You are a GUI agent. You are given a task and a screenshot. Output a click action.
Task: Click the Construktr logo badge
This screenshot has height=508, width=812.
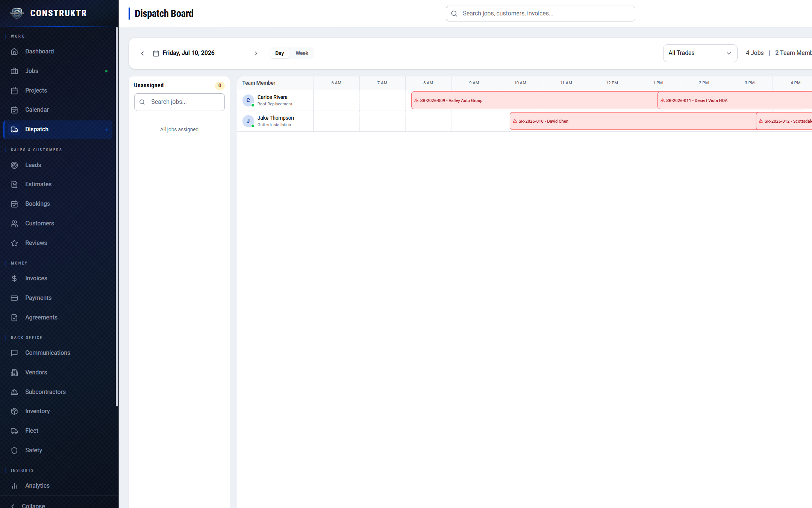coord(17,13)
